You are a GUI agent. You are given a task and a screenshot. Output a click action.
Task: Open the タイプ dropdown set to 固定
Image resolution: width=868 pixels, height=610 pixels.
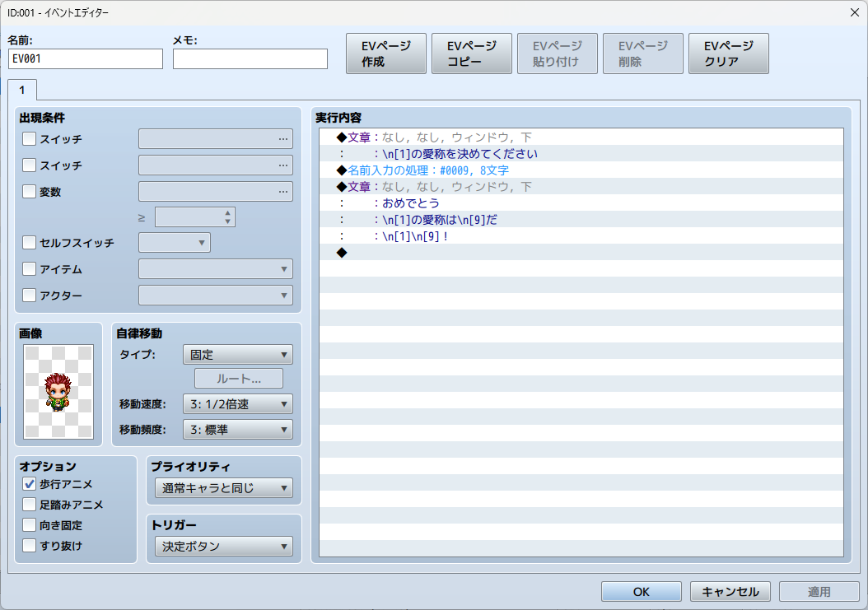pos(237,355)
